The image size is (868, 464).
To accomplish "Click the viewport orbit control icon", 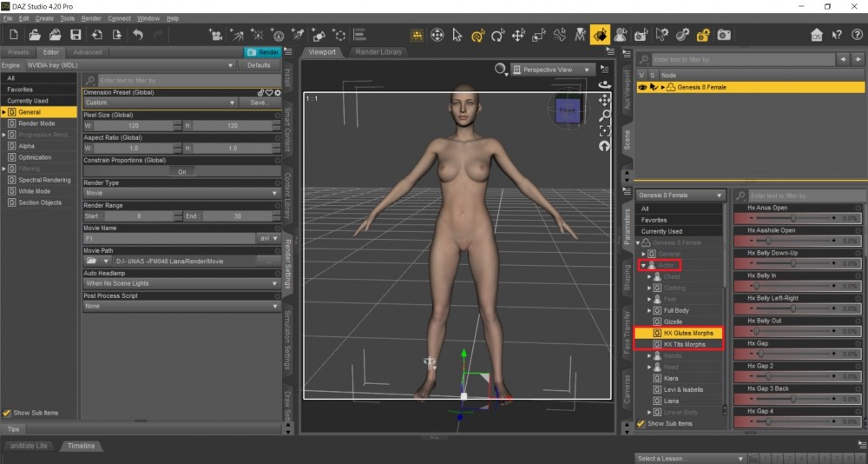I will tap(604, 85).
